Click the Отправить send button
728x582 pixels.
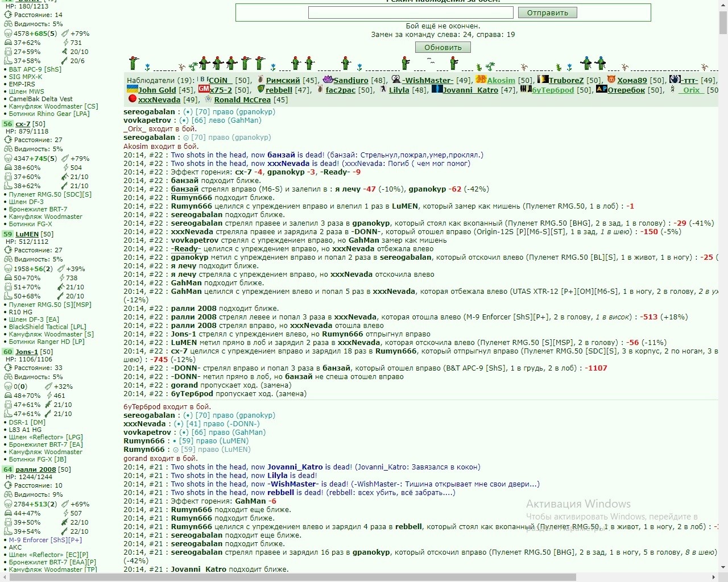click(547, 13)
